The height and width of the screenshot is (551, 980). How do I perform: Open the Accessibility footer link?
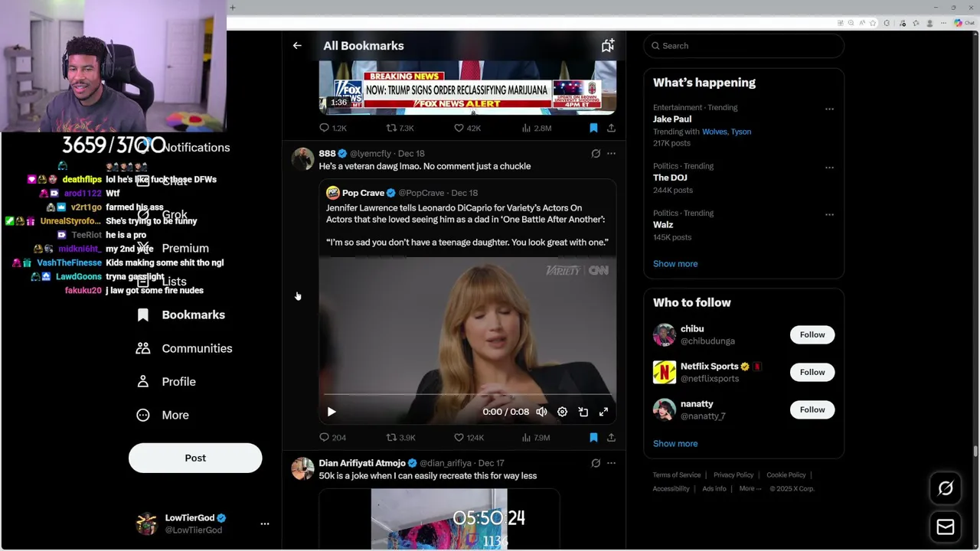[x=671, y=489]
